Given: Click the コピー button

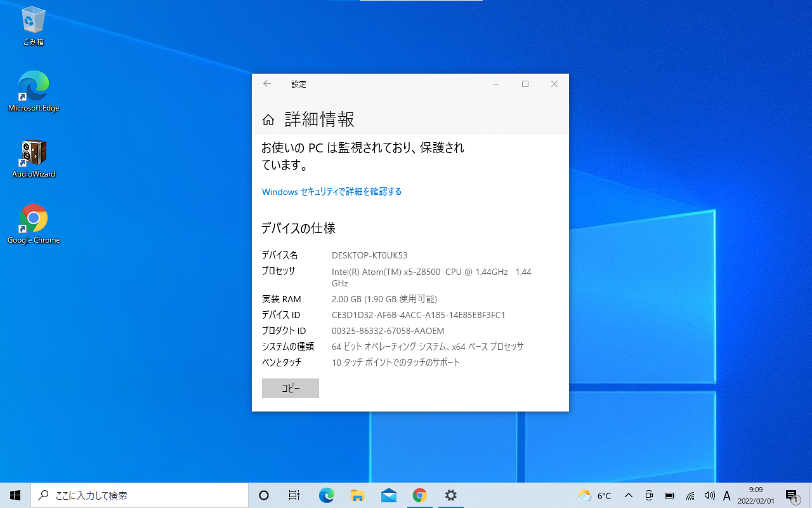Looking at the screenshot, I should click(291, 389).
